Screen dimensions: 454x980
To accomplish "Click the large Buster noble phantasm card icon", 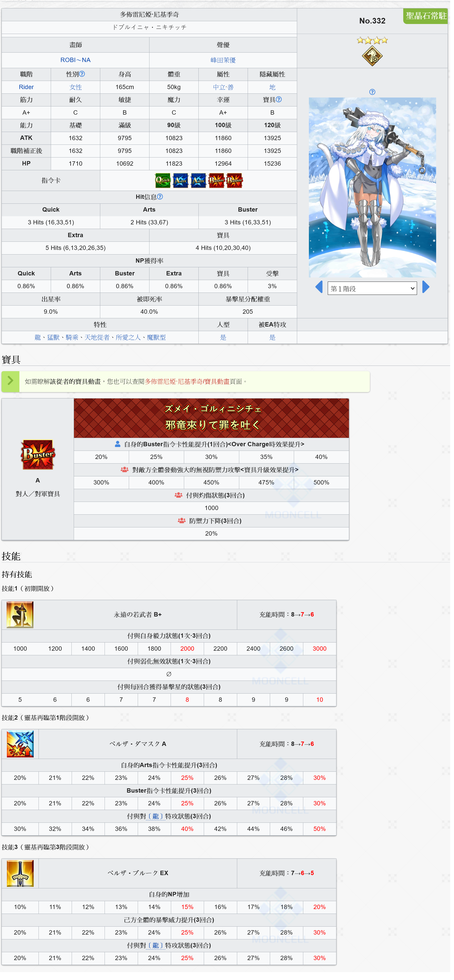I will click(38, 458).
